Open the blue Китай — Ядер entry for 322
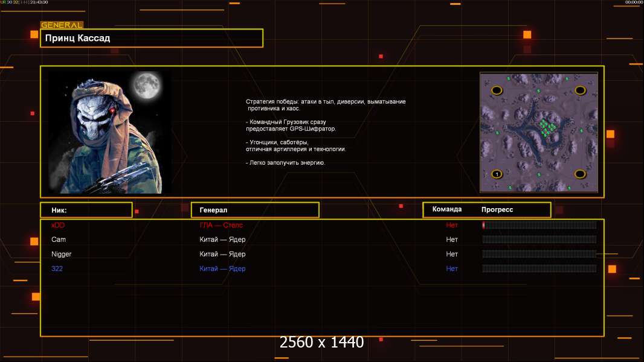The image size is (644, 362). [x=222, y=268]
